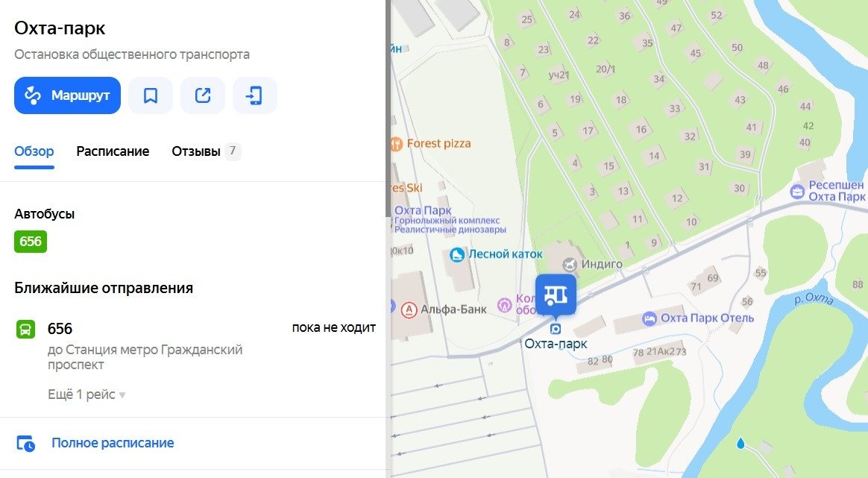The height and width of the screenshot is (478, 868).
Task: Click the bookmark save icon button
Action: (x=151, y=95)
